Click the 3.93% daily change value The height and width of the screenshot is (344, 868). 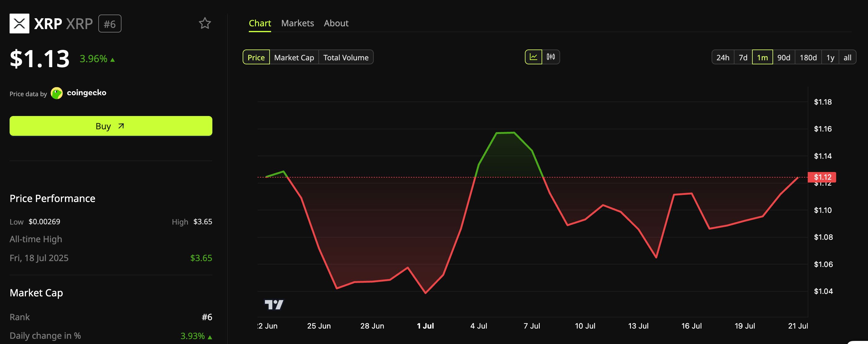(x=196, y=336)
